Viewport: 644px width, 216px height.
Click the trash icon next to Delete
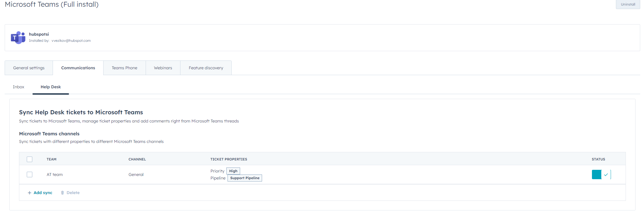(x=62, y=193)
